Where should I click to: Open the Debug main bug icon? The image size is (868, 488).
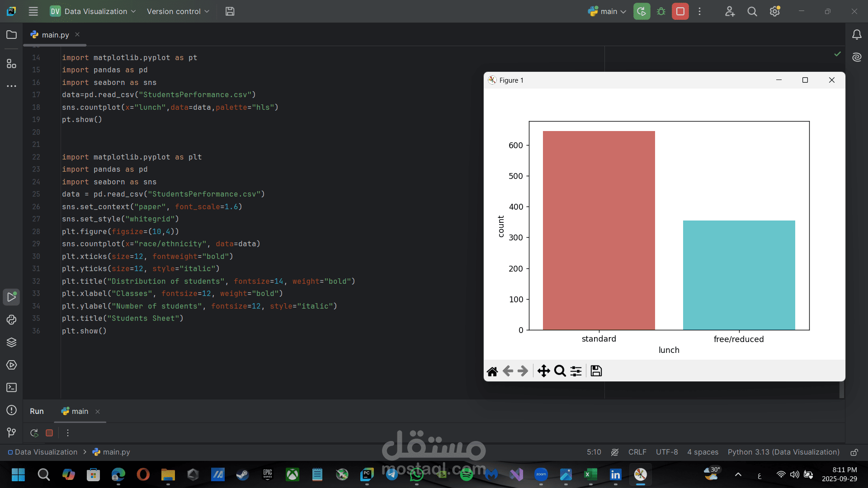661,11
